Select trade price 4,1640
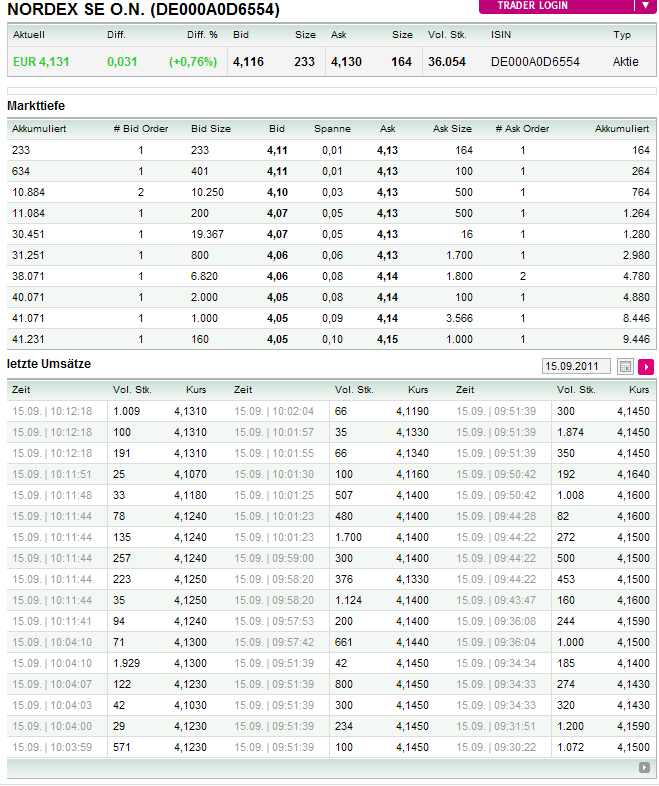Screen dimensions: 659x786 point(633,475)
